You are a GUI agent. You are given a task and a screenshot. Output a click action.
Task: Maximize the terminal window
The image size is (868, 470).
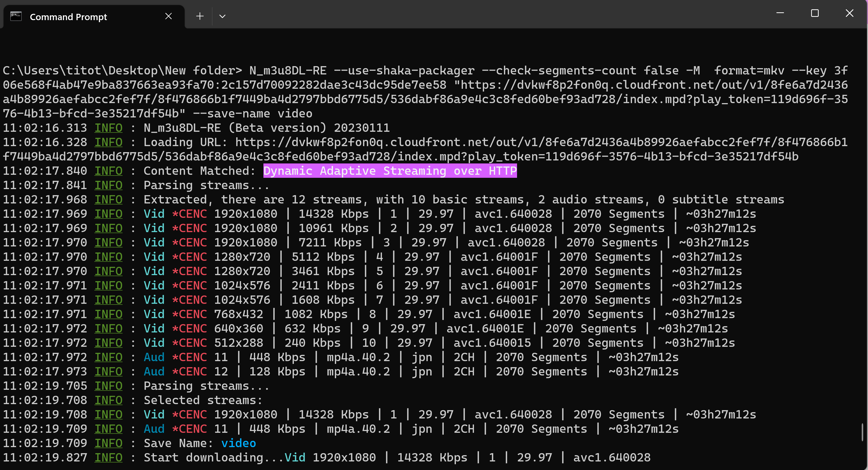click(x=815, y=14)
